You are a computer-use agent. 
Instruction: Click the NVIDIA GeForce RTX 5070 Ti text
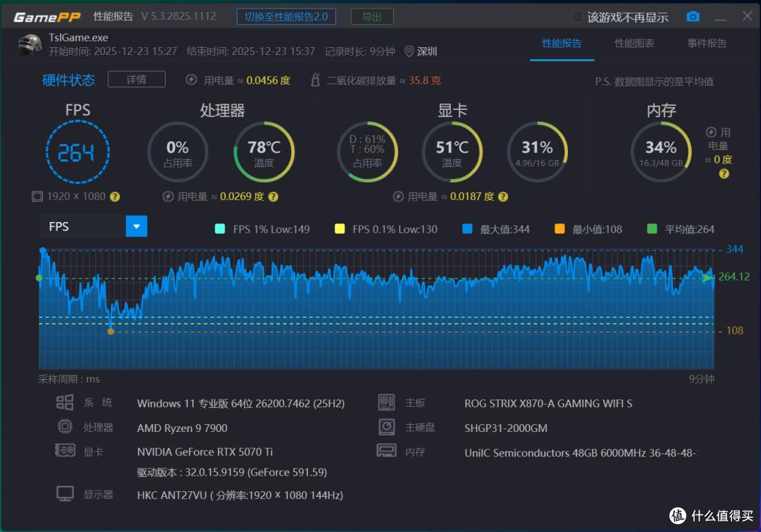coord(205,452)
